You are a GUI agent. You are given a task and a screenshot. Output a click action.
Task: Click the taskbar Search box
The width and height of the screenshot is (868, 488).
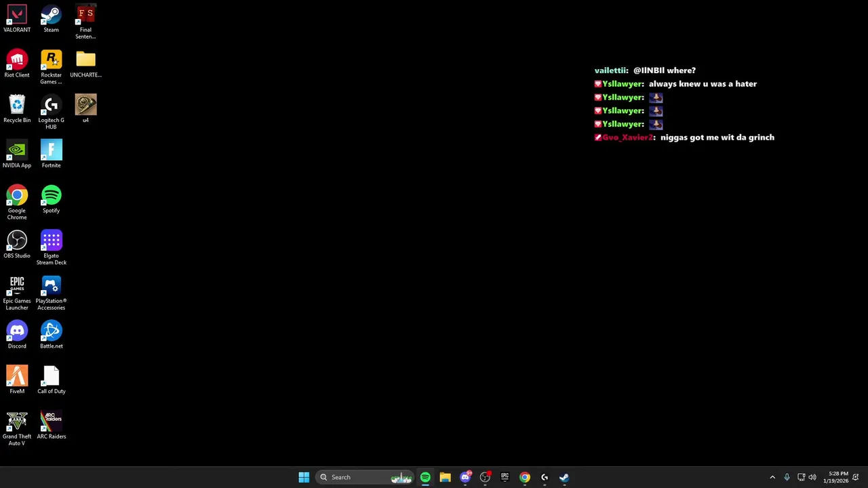(365, 477)
